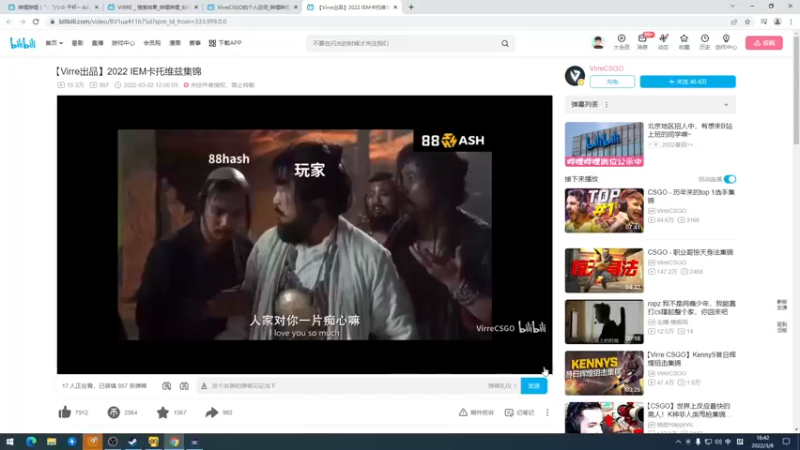The width and height of the screenshot is (800, 450).
Task: Open Microsoft Edge from the taskbar
Action: 31,442
